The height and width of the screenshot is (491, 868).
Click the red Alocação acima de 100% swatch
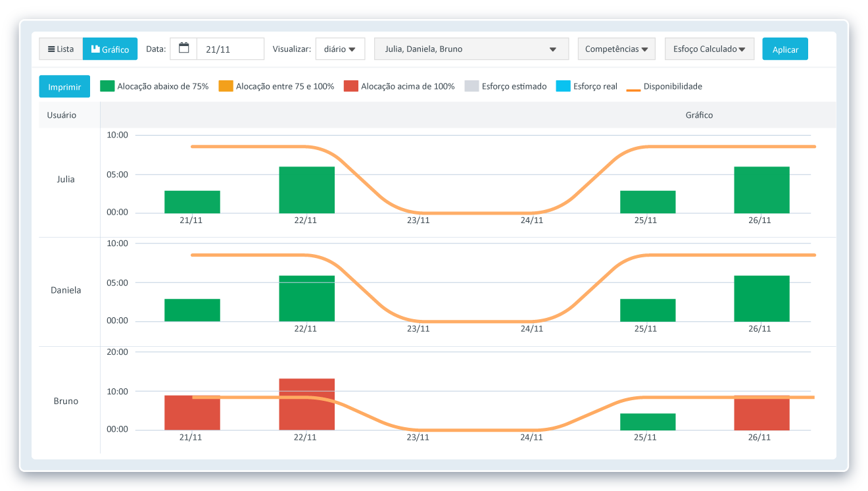(350, 86)
